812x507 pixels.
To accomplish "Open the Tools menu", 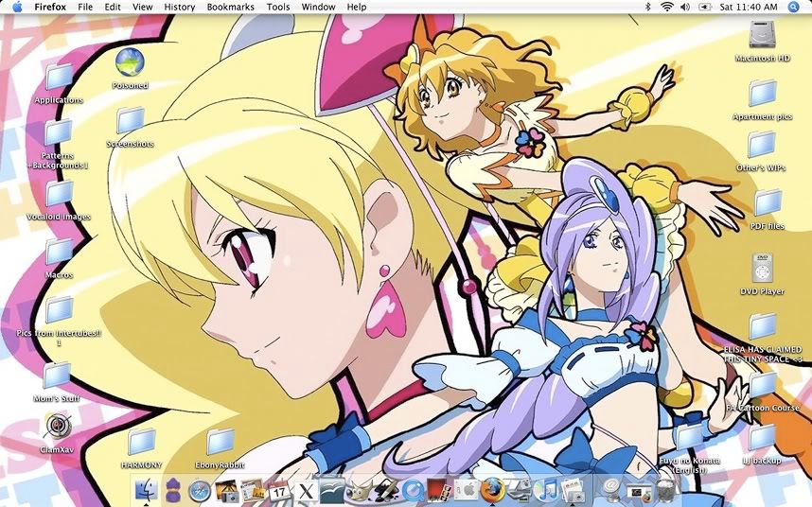I will (x=278, y=7).
